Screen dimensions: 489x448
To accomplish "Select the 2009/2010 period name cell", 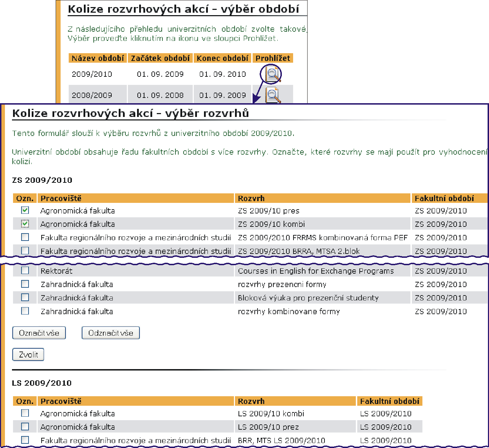I will 92,74.
